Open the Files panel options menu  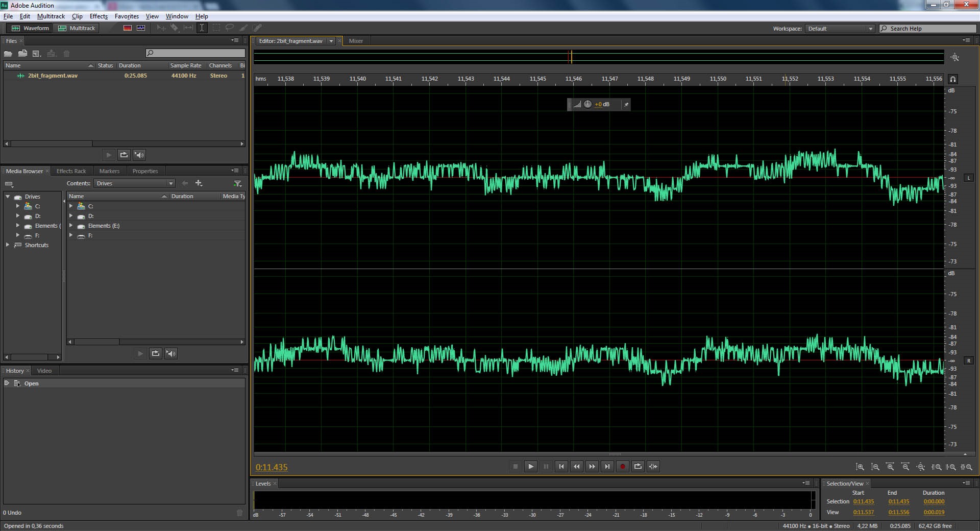[235, 40]
